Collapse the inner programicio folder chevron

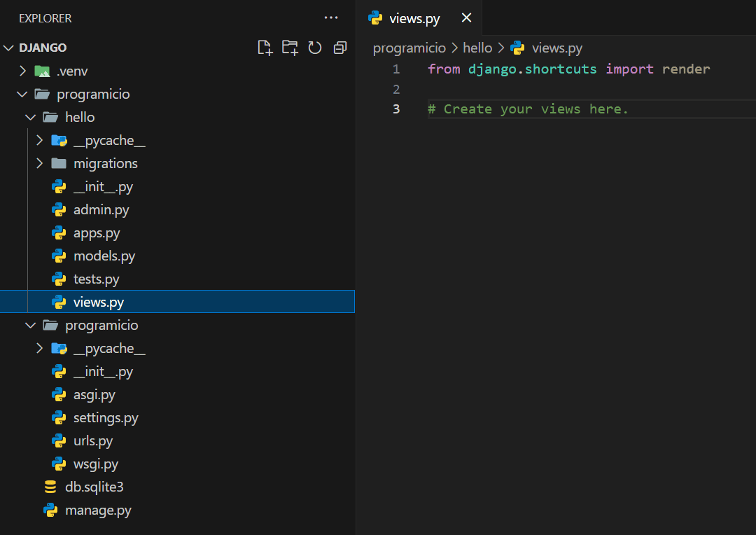30,325
